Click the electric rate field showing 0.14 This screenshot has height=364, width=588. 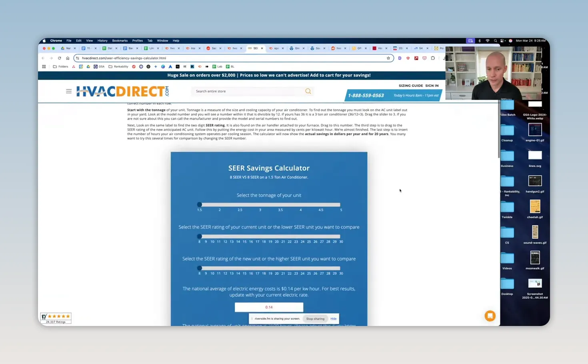269,307
